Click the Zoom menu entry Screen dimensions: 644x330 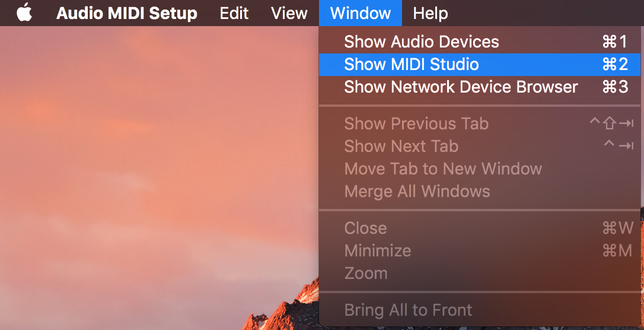(365, 273)
